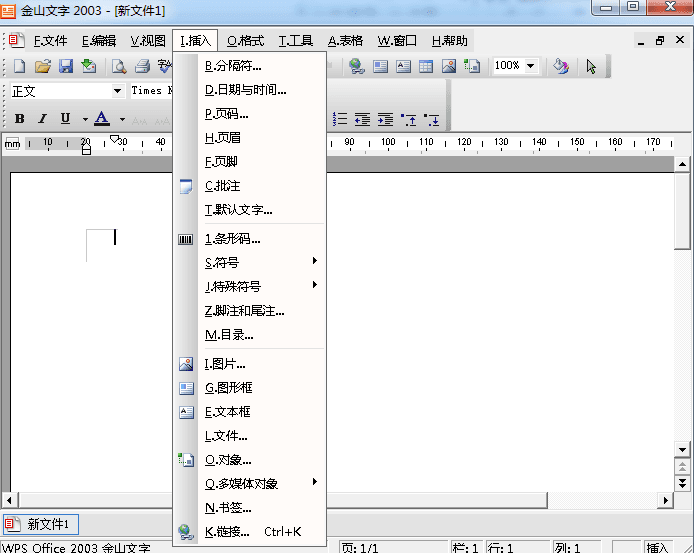Click the Insert picture toolbar icon

(x=449, y=66)
